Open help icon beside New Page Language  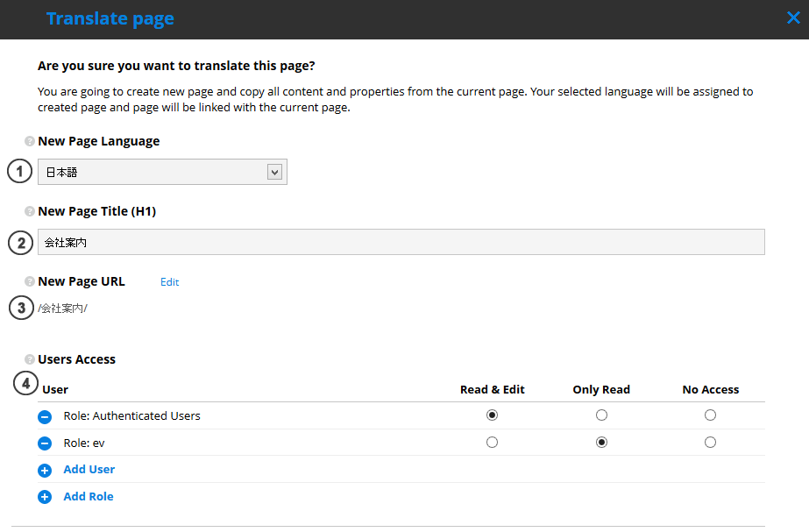[x=30, y=141]
